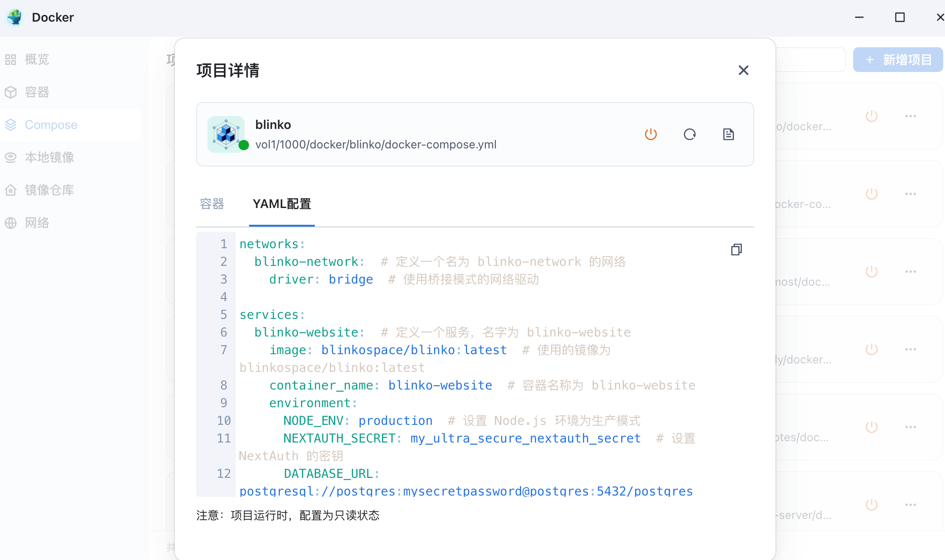The image size is (945, 560).
Task: Click the 概览 grid icon
Action: [x=11, y=60]
